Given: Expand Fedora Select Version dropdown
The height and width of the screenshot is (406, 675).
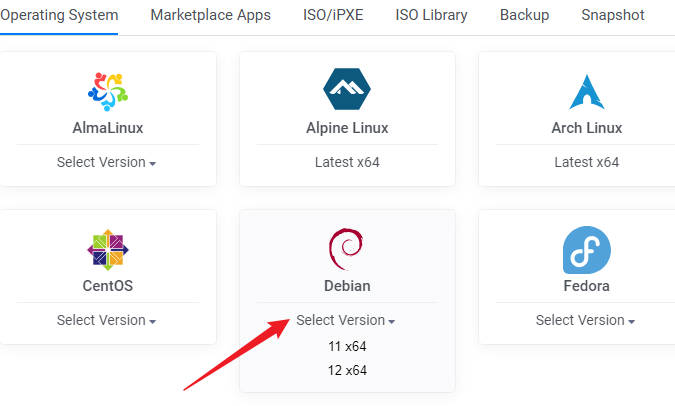Looking at the screenshot, I should (585, 320).
